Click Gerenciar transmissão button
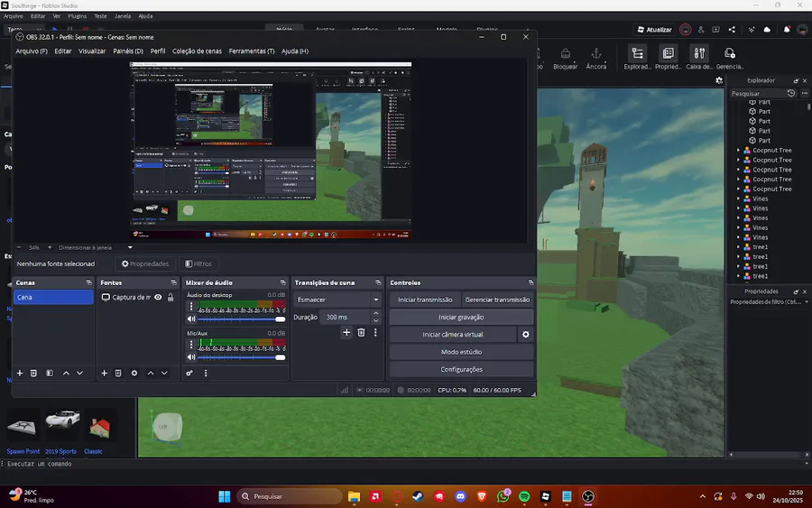The image size is (812, 508). pyautogui.click(x=497, y=300)
